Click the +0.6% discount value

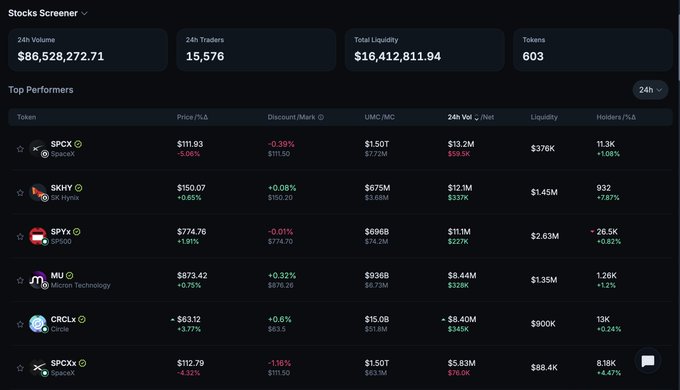pos(280,319)
